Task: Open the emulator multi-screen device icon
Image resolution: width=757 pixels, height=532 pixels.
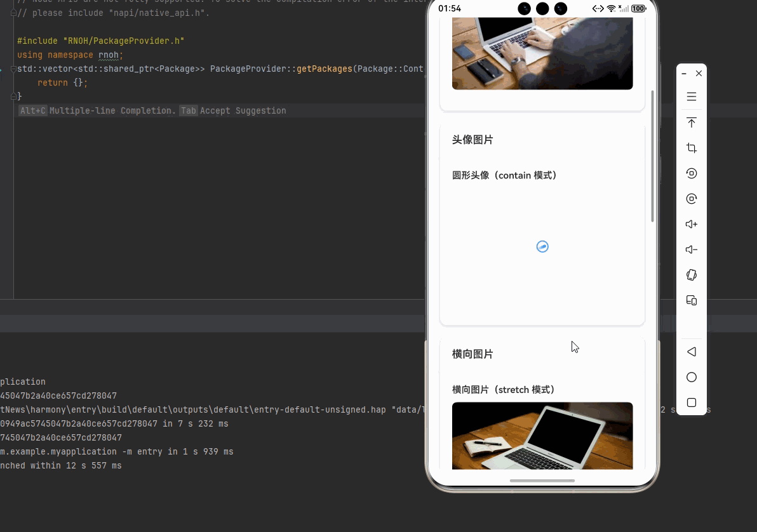Action: tap(692, 300)
